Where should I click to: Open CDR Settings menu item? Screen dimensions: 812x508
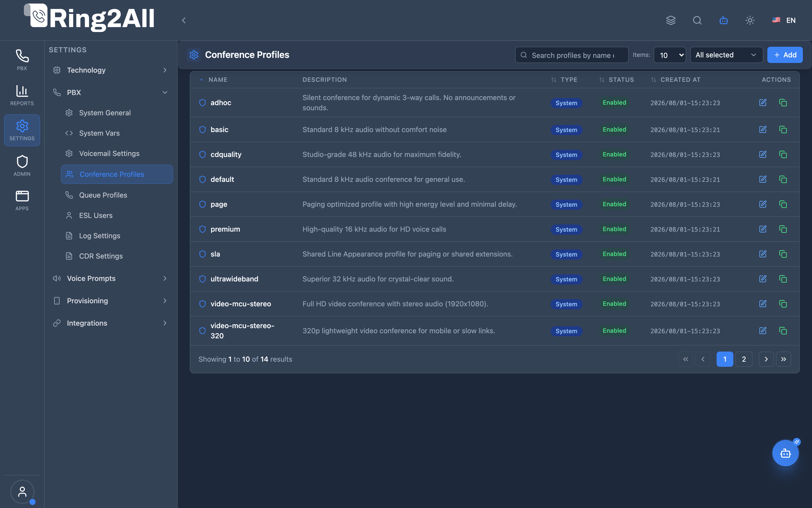pos(117,256)
